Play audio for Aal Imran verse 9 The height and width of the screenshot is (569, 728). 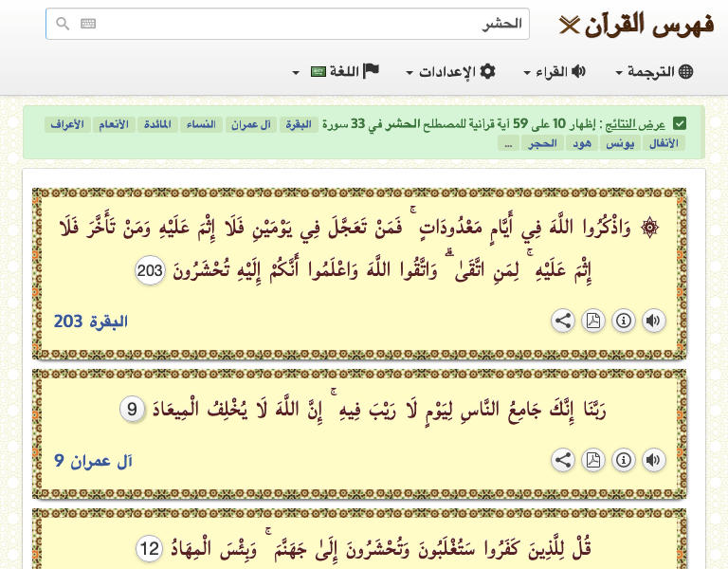pyautogui.click(x=654, y=460)
